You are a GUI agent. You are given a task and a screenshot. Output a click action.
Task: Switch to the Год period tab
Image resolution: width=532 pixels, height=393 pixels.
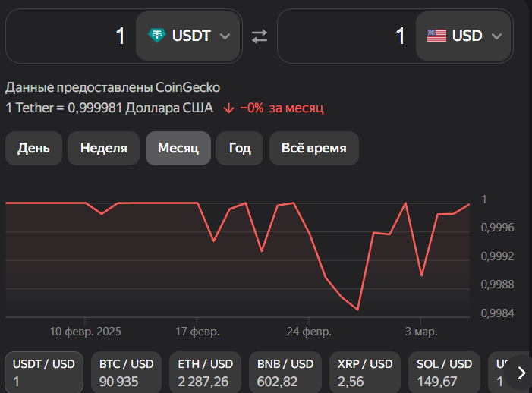(x=240, y=148)
